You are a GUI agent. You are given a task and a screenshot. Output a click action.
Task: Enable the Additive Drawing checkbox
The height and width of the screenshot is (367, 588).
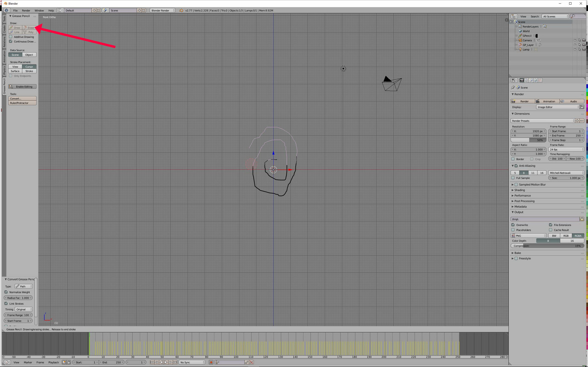pos(11,37)
